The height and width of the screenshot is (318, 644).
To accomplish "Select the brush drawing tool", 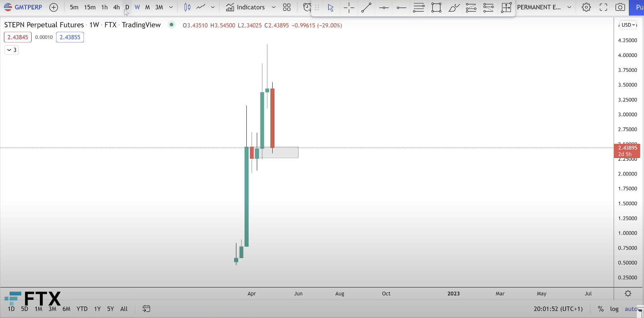I will 454,8.
